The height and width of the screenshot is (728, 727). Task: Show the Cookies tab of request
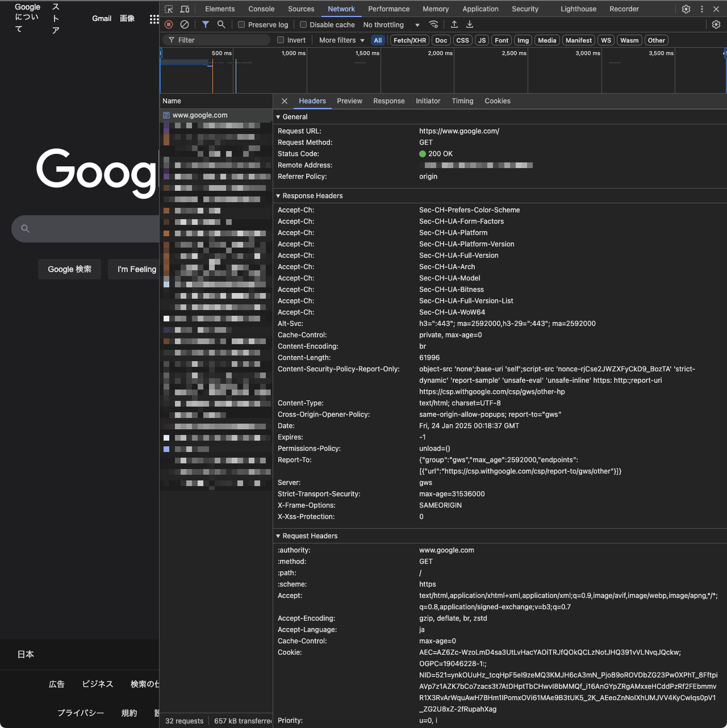(x=498, y=101)
